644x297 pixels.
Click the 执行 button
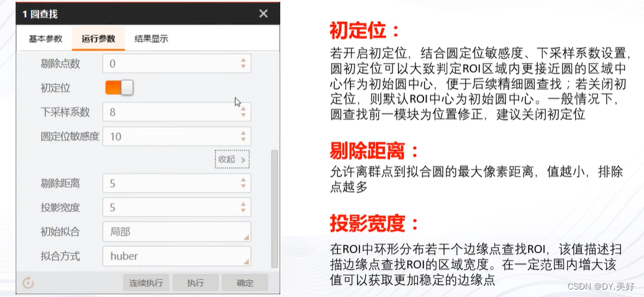pyautogui.click(x=196, y=283)
